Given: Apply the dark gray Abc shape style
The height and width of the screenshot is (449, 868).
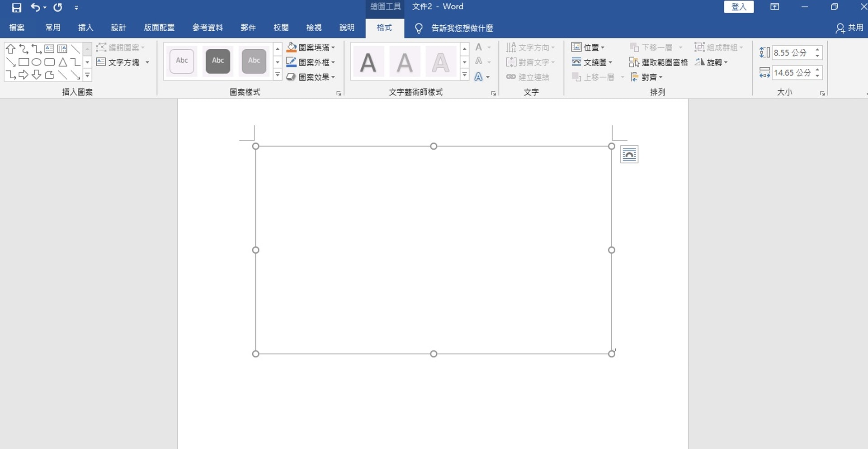Looking at the screenshot, I should pos(218,61).
